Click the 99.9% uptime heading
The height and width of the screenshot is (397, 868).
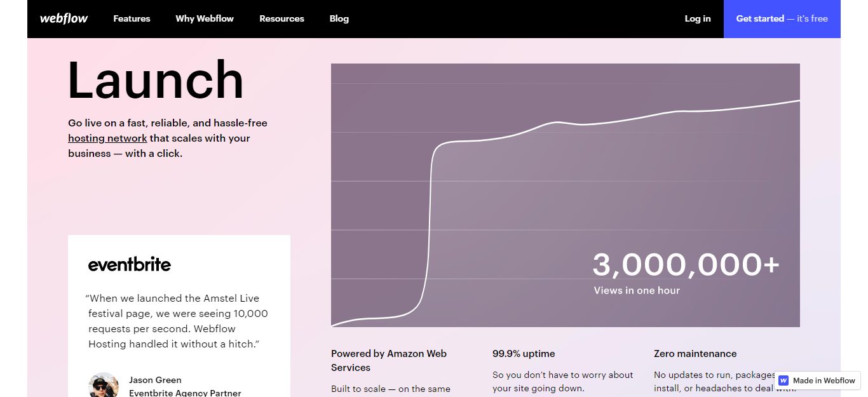[x=524, y=354]
